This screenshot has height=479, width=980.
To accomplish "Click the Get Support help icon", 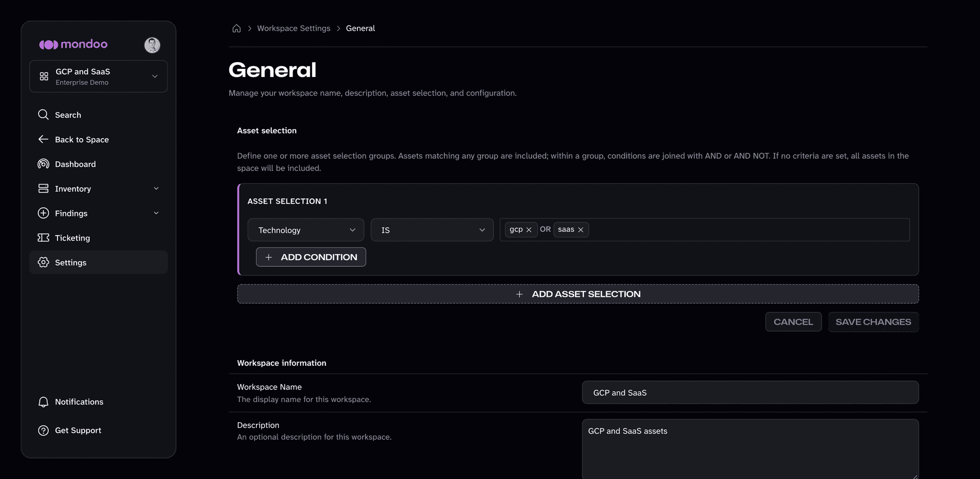I will point(44,430).
